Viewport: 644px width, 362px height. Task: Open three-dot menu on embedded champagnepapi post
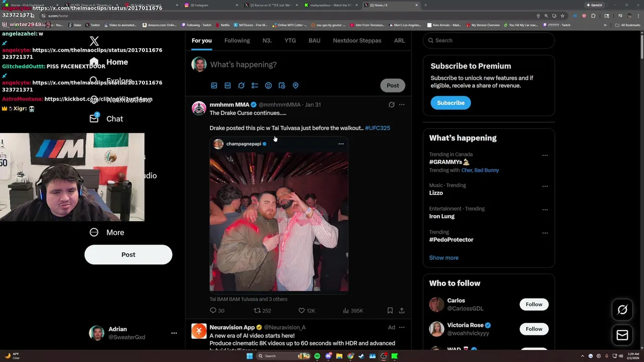click(341, 144)
